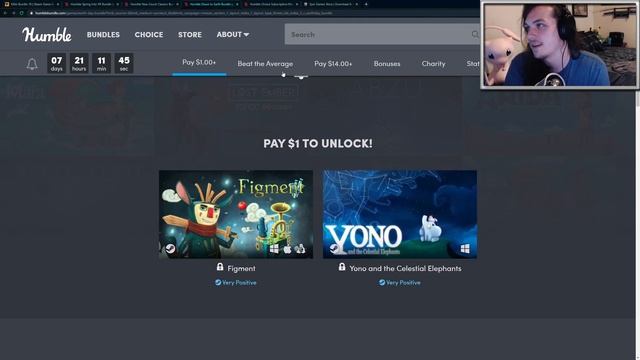
Task: Click the notification bell icon
Action: click(32, 64)
